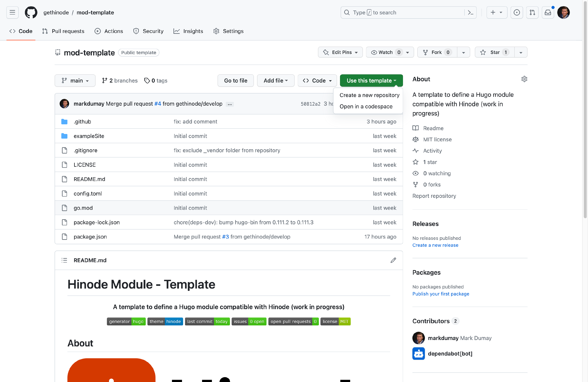Viewport: 588px width, 382px height.
Task: Expand the commit message ellipsis
Action: [230, 104]
